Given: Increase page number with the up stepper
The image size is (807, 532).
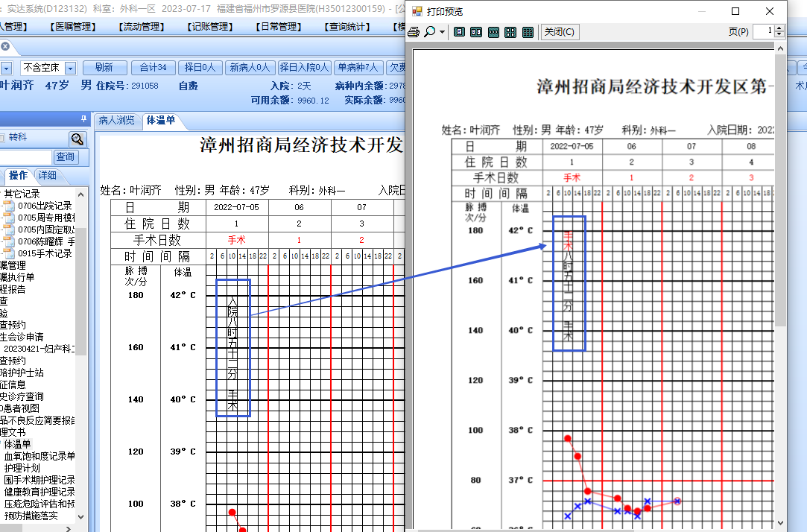Looking at the screenshot, I should coord(779,28).
